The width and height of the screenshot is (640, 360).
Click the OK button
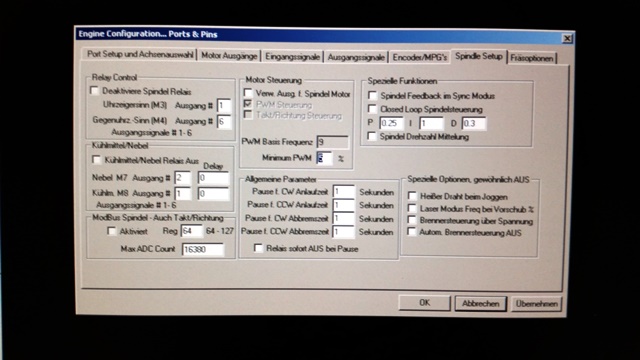point(424,302)
